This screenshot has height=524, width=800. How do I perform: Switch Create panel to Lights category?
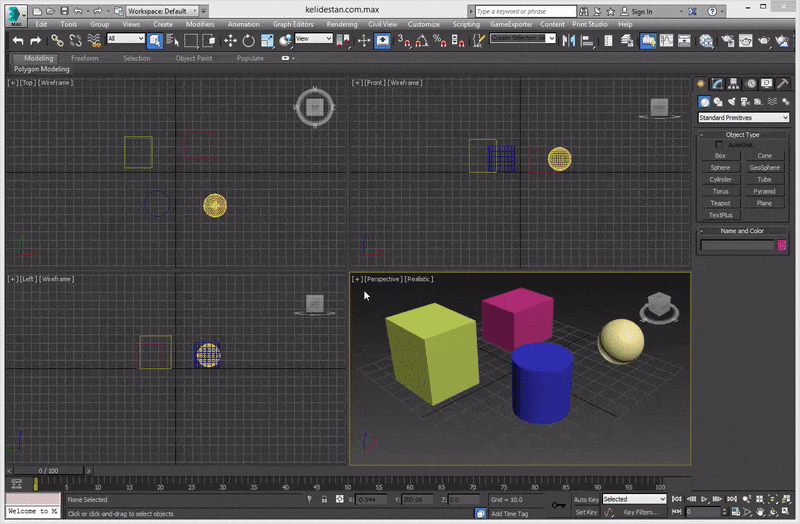click(732, 102)
